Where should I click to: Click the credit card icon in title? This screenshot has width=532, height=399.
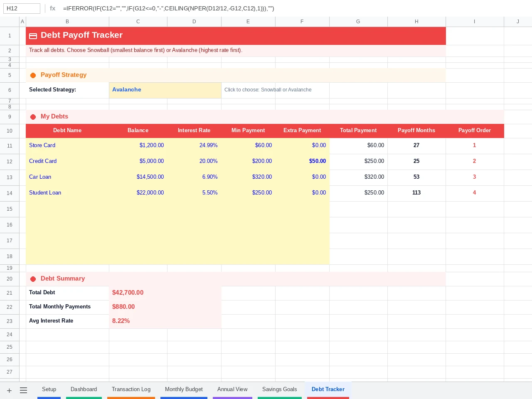[33, 36]
